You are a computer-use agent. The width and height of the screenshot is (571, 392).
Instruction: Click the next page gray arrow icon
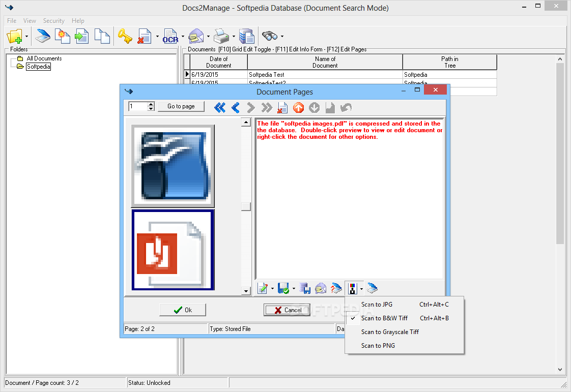[250, 107]
